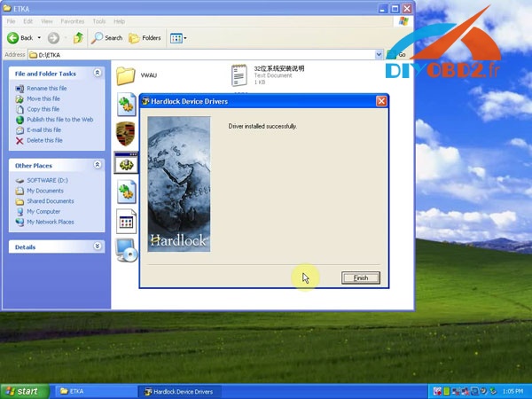This screenshot has width=532, height=399.
Task: Switch to ETKA taskbar button
Action: click(95, 392)
